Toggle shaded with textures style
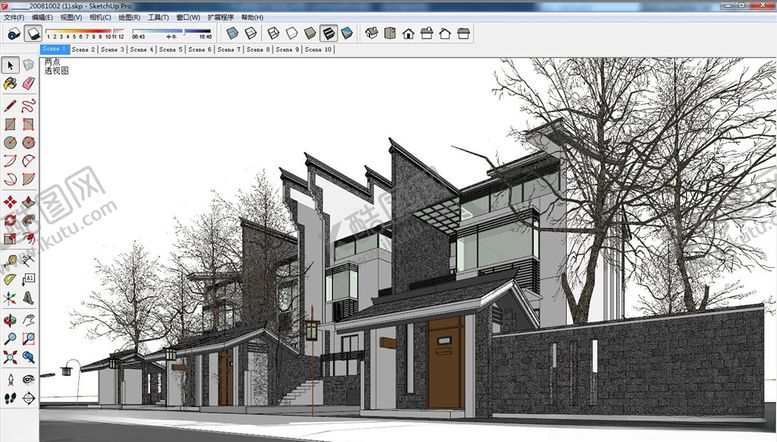Viewport: 777px width, 442px height. point(328,33)
